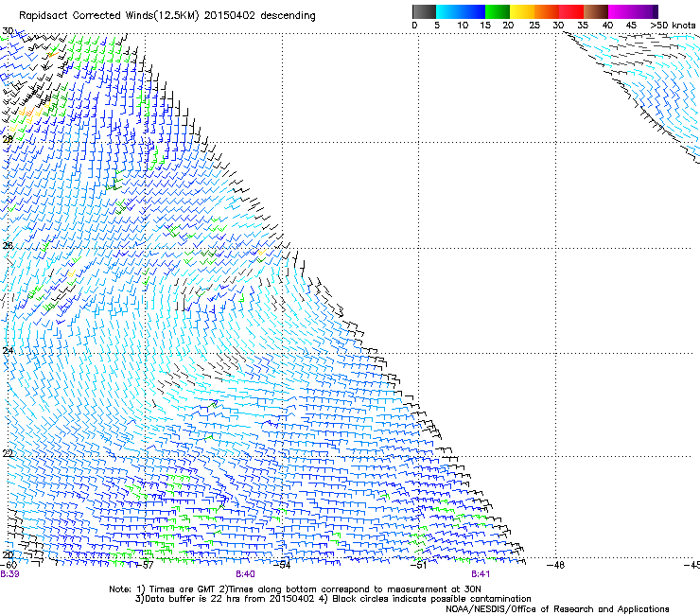The height and width of the screenshot is (615, 700).
Task: Click the green 15-20 knots legend swatch
Action: pyautogui.click(x=498, y=11)
